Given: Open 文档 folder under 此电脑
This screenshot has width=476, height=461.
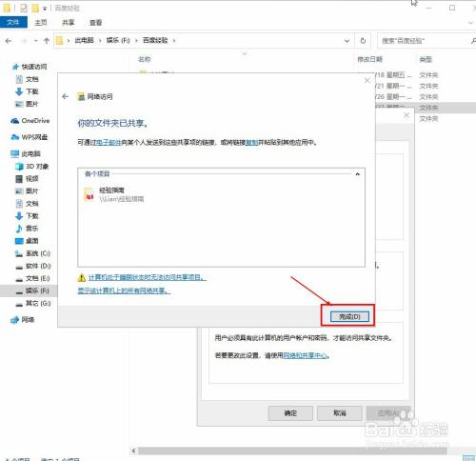Looking at the screenshot, I should 27,204.
